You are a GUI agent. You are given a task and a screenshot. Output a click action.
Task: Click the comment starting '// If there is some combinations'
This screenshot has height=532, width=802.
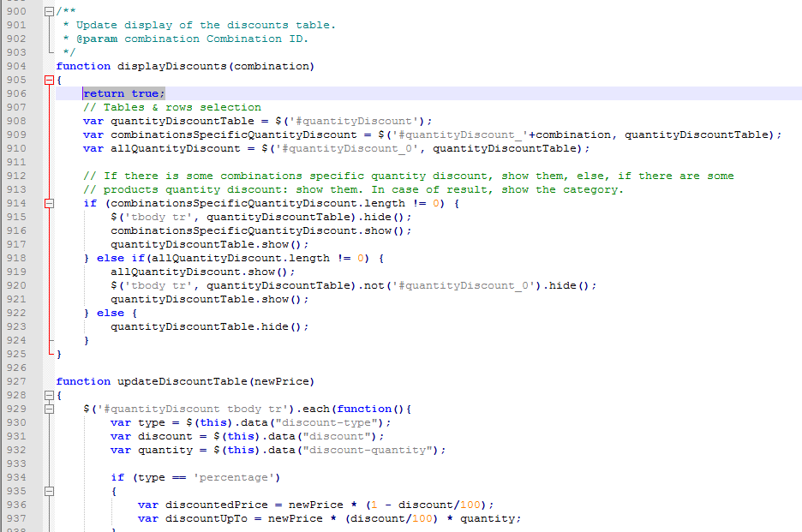(408, 176)
